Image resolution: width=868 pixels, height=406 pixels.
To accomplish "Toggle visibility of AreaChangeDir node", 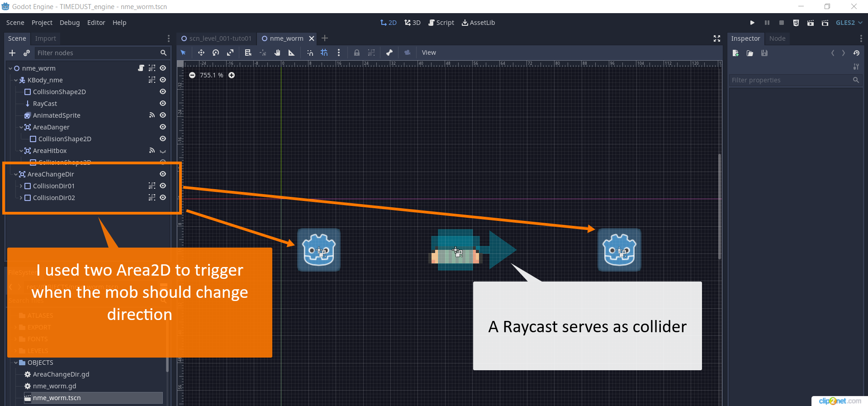I will pyautogui.click(x=163, y=174).
